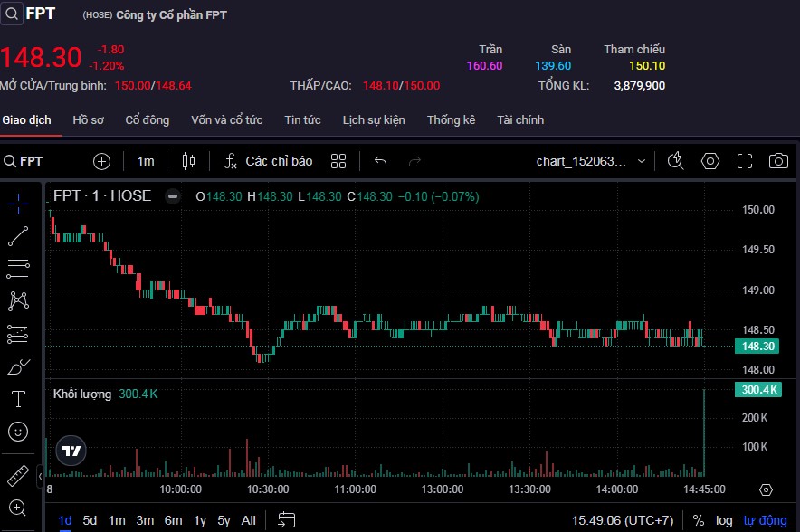This screenshot has height=532, width=800.
Task: Select the text annotation tool
Action: tap(18, 399)
